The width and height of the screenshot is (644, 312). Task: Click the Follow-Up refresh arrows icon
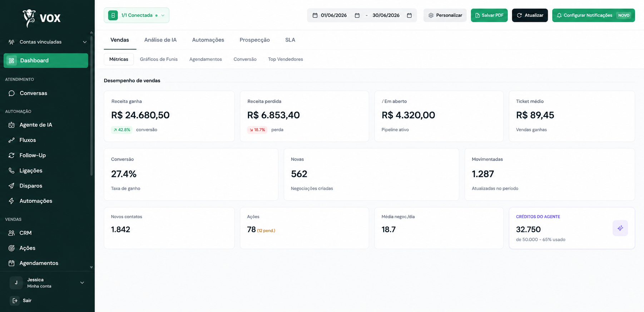coord(11,155)
